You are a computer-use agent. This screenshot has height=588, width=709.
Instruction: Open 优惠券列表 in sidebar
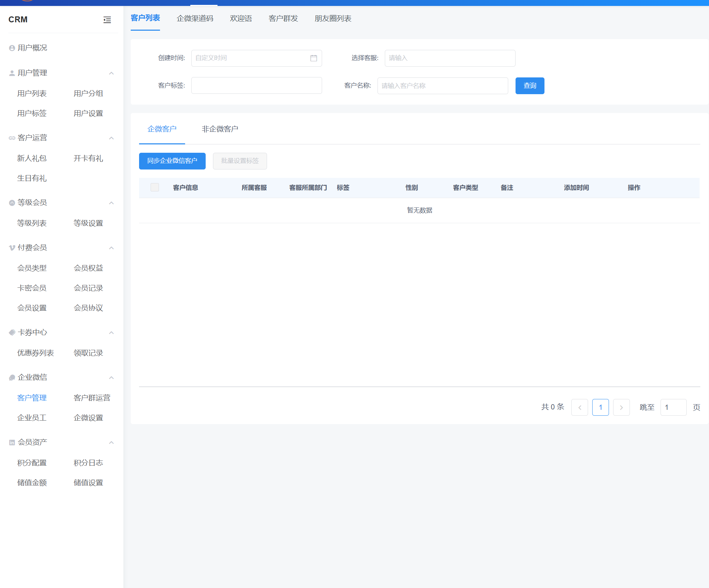click(x=36, y=353)
